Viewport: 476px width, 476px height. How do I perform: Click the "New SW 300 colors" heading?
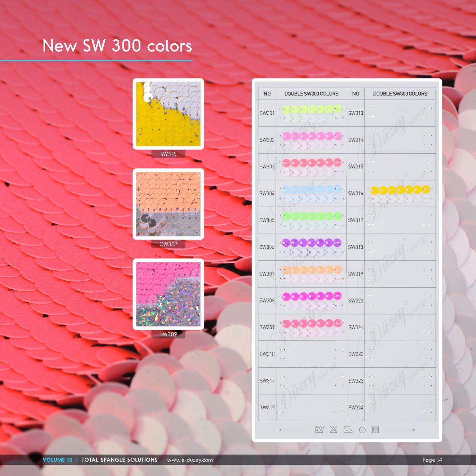[117, 46]
